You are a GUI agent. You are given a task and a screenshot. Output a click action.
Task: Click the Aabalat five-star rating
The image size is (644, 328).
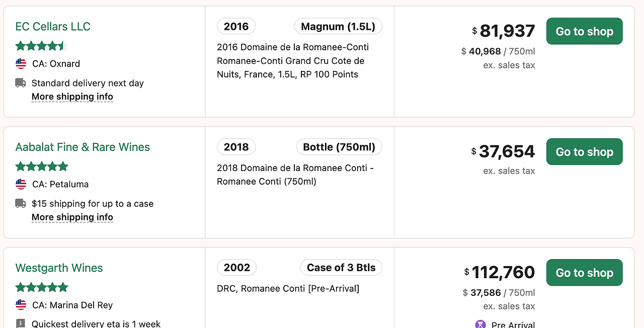click(x=41, y=167)
